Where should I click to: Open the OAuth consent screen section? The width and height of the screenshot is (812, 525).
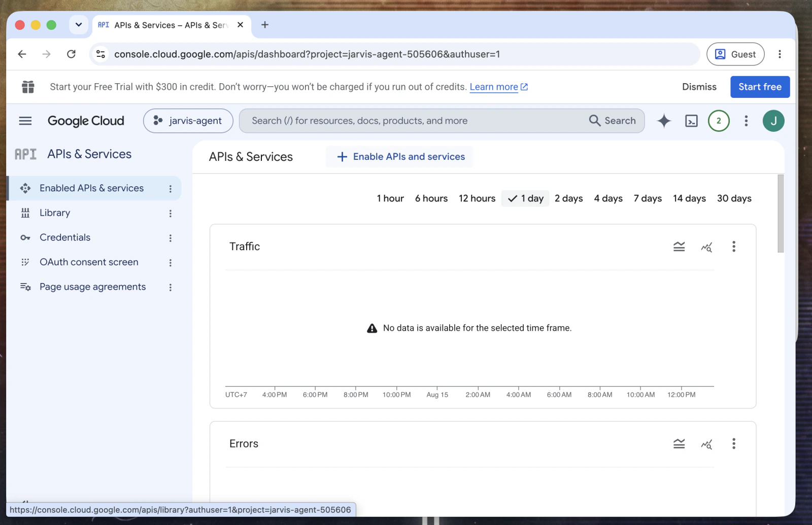[89, 262]
